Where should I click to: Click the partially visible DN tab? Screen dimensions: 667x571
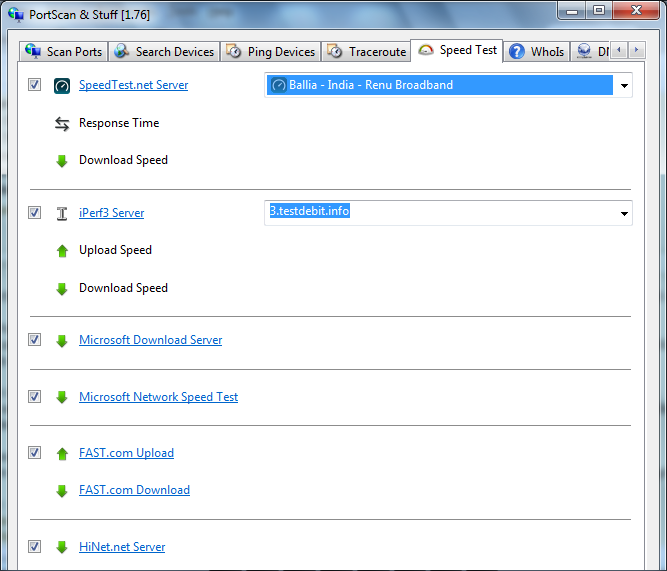pos(591,51)
